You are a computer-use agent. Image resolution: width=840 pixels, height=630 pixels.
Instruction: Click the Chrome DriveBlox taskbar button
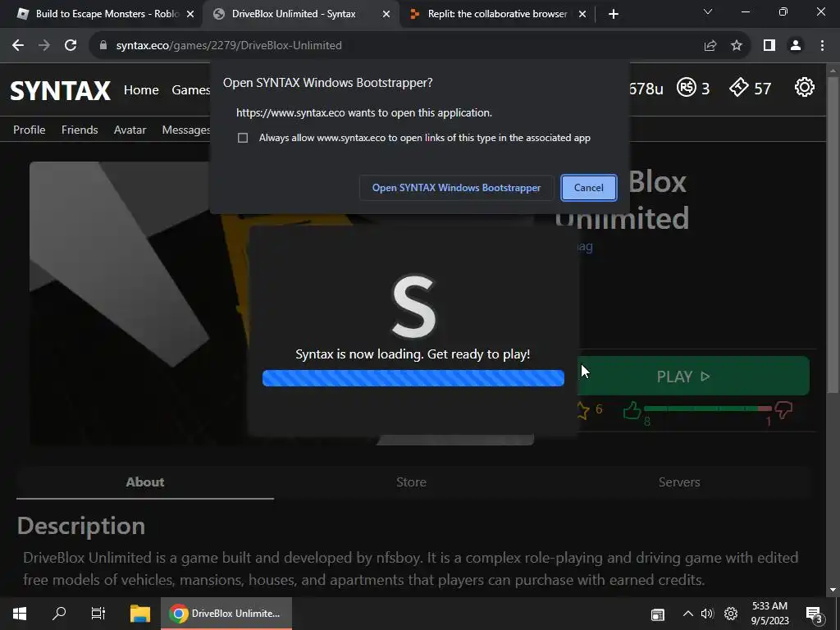[x=226, y=614]
